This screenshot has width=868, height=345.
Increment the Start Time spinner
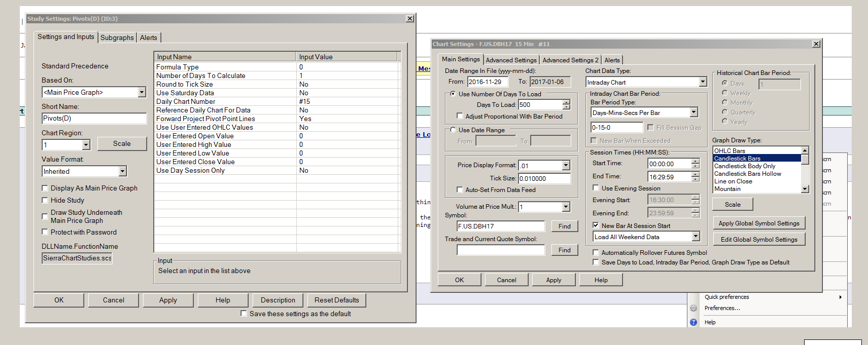click(x=695, y=161)
